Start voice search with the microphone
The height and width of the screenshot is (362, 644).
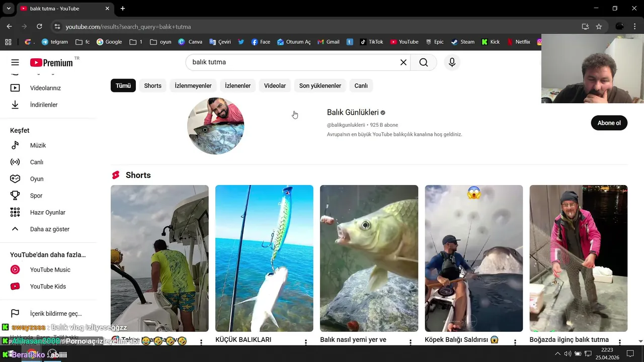[452, 62]
